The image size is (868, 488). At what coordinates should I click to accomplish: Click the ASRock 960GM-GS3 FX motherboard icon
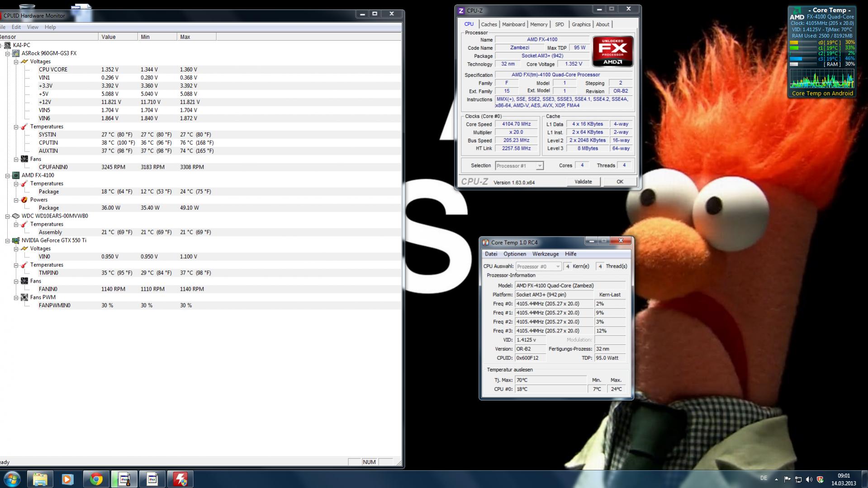point(16,53)
